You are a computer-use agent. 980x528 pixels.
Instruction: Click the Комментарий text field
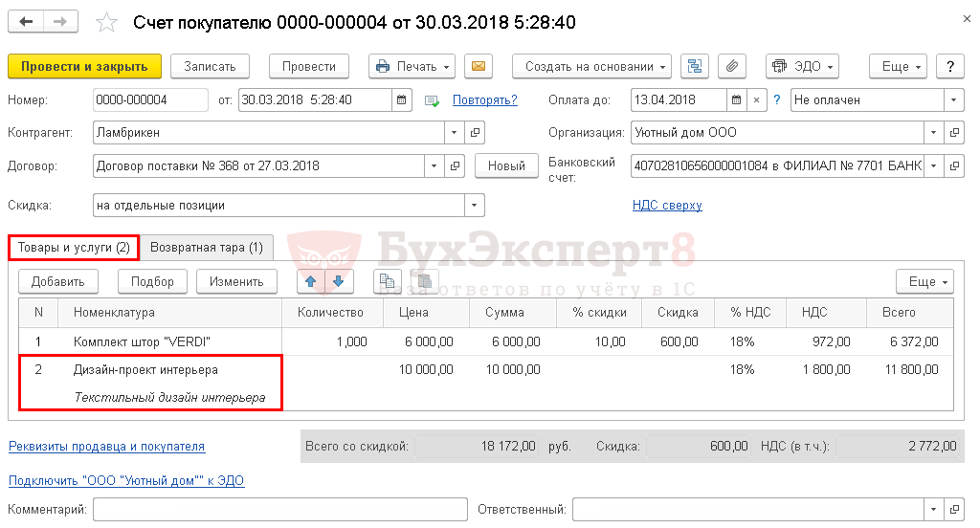pyautogui.click(x=279, y=509)
